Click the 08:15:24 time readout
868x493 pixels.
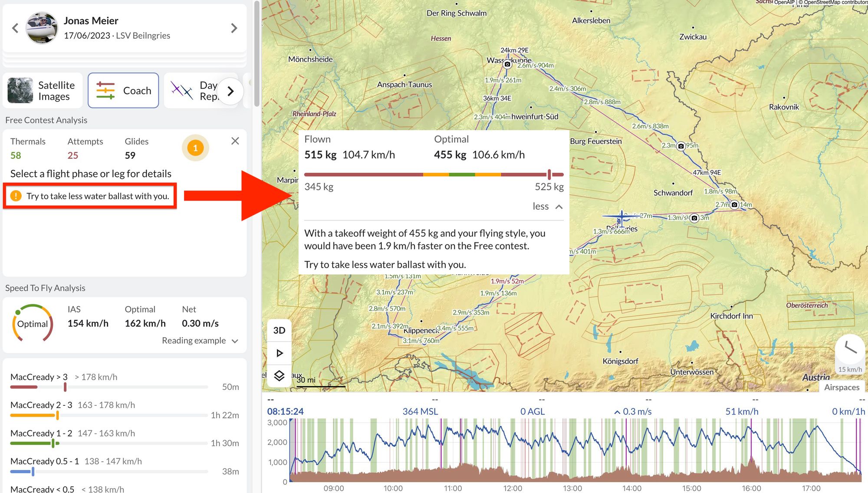coord(285,411)
